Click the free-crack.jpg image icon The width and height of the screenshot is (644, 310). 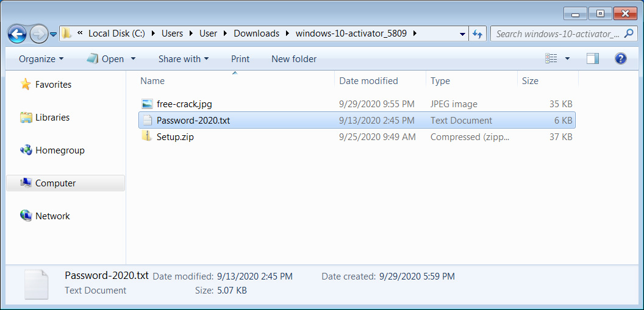pos(147,104)
